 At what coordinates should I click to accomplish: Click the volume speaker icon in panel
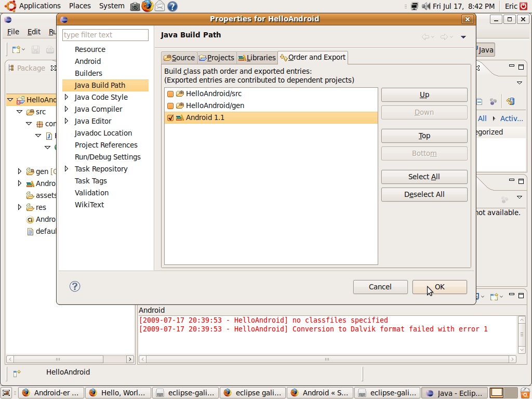point(426,6)
